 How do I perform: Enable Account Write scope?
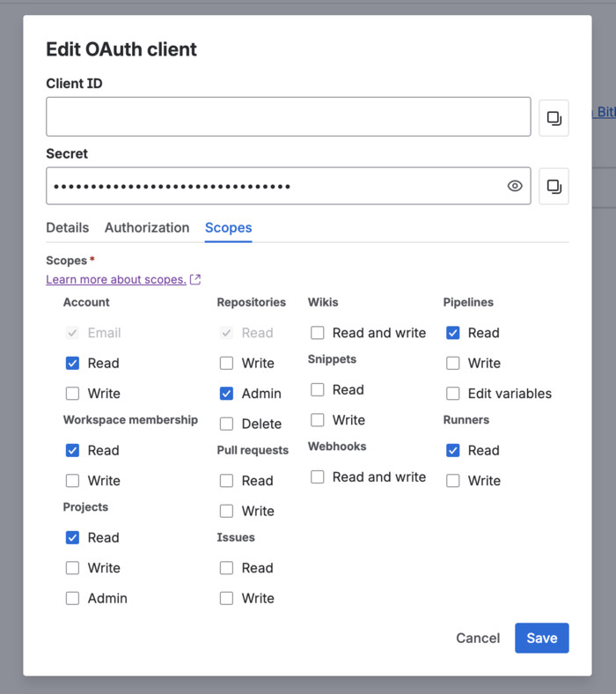pos(72,394)
